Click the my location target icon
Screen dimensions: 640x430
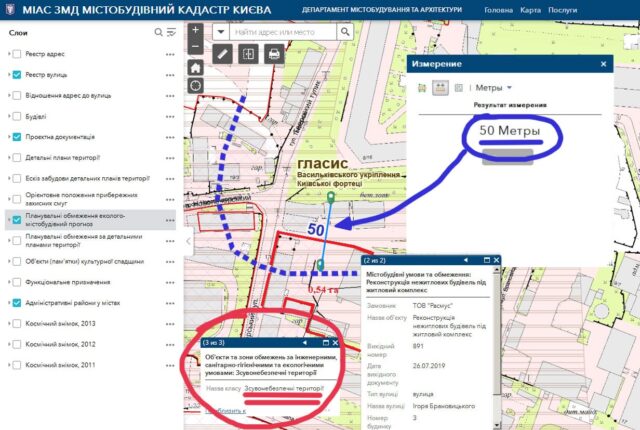pyautogui.click(x=195, y=85)
